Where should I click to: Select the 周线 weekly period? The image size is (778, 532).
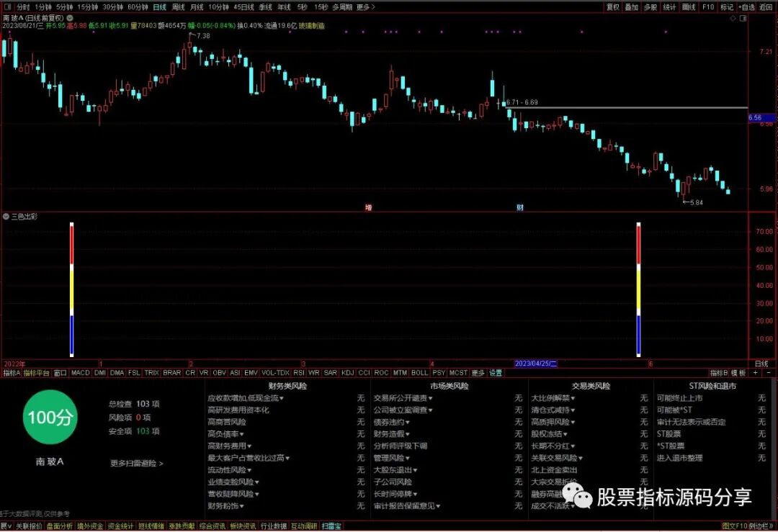click(178, 7)
